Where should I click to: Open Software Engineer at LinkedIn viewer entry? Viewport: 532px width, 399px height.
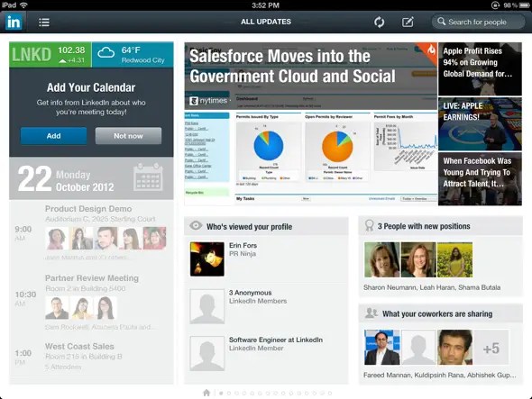click(266, 353)
